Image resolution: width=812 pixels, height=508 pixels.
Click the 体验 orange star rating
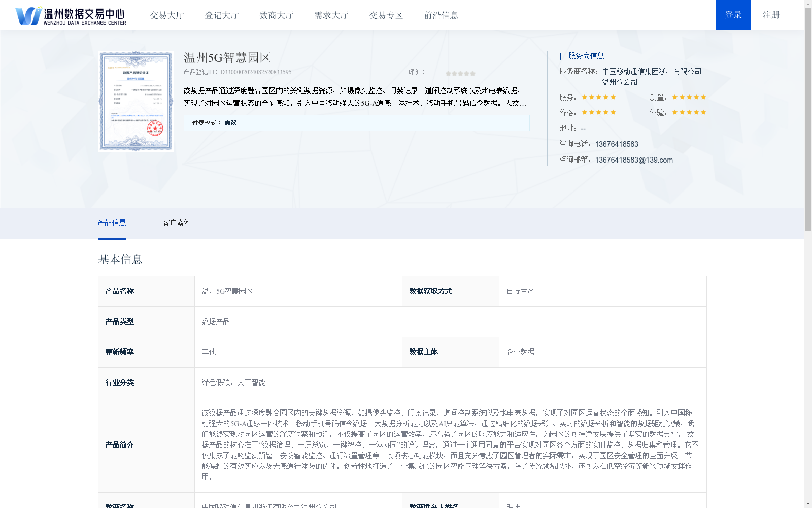pyautogui.click(x=689, y=112)
